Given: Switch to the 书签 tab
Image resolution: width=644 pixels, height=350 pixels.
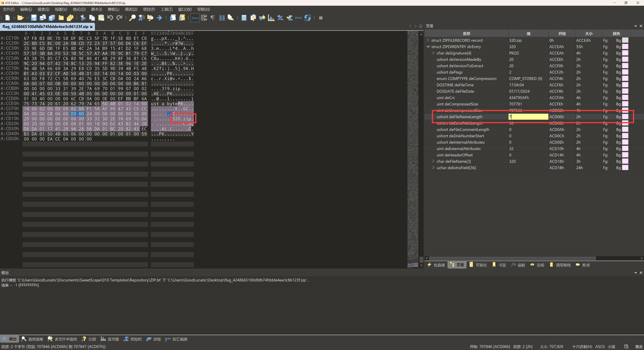Looking at the screenshot, I should [499, 265].
